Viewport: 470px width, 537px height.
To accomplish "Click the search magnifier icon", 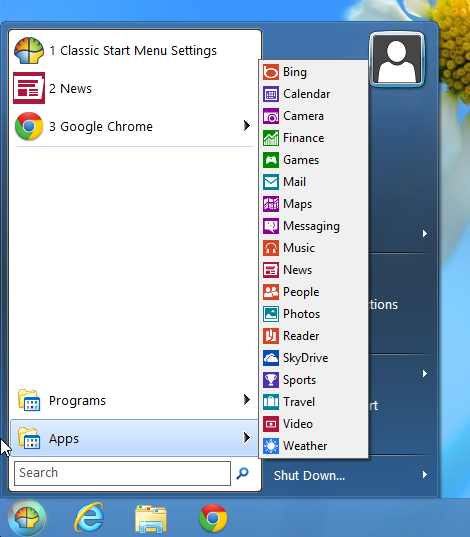I will (243, 473).
